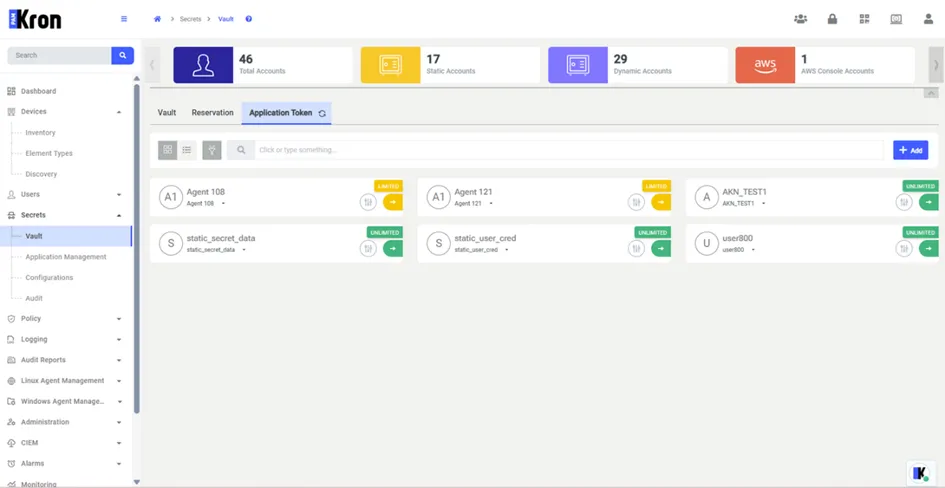Open the QR code icon in header
The image size is (945, 488).
864,19
